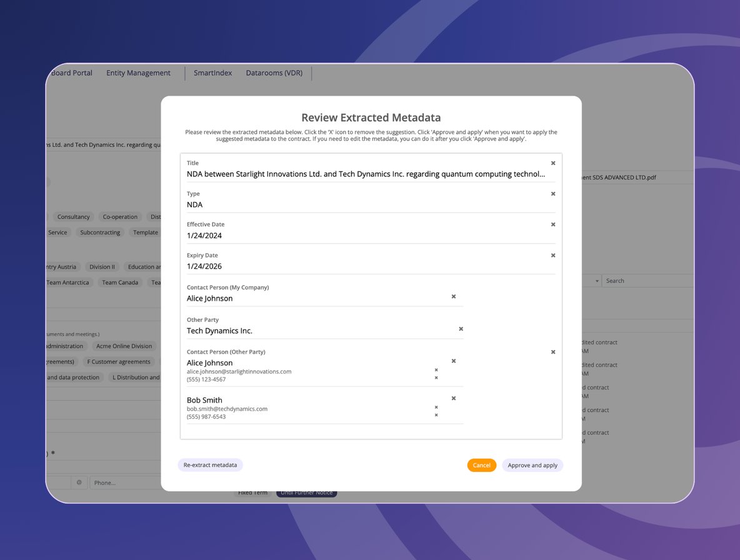Select the Until Further Notice toggle
Viewport: 740px width, 560px height.
pyautogui.click(x=306, y=493)
